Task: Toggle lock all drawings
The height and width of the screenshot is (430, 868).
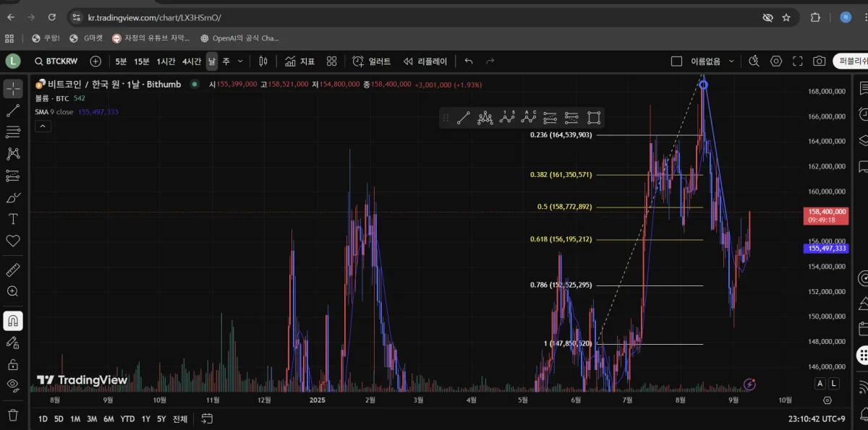Action: [13, 364]
